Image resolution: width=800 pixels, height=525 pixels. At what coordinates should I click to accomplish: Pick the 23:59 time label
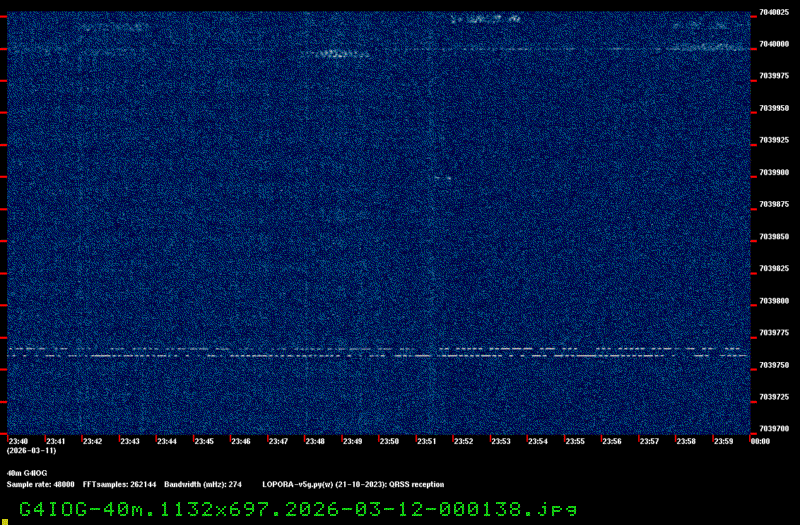click(x=723, y=441)
